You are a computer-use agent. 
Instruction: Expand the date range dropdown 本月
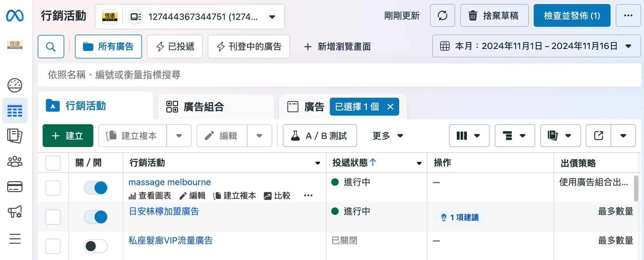pyautogui.click(x=628, y=46)
